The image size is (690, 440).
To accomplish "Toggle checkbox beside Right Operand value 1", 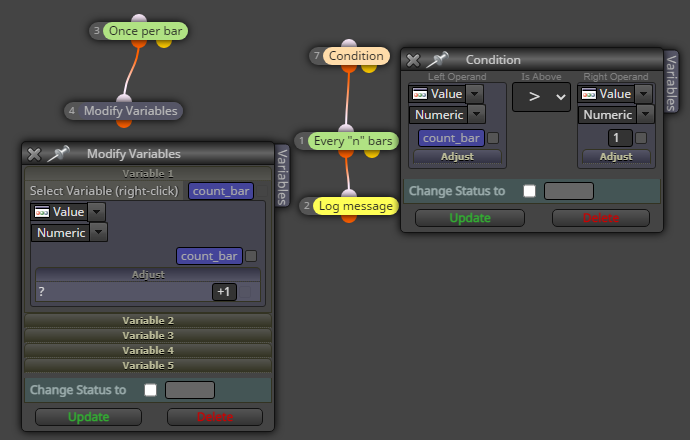I will click(x=641, y=138).
